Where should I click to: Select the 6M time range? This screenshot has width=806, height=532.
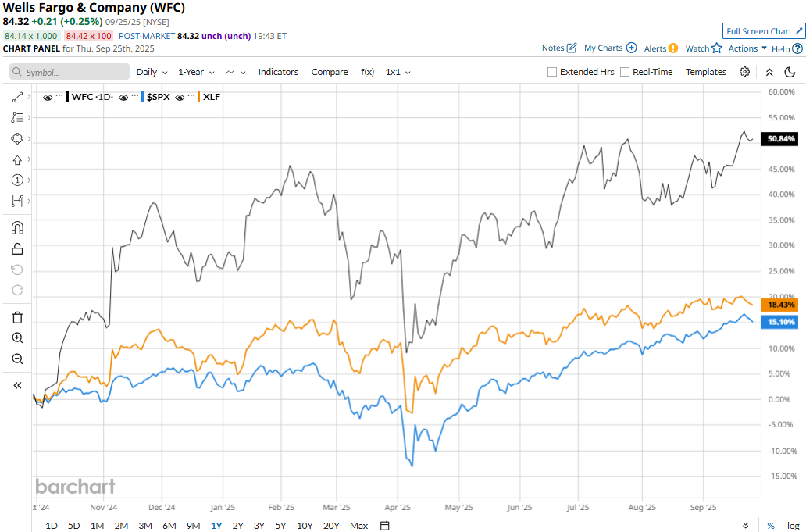coord(169,525)
